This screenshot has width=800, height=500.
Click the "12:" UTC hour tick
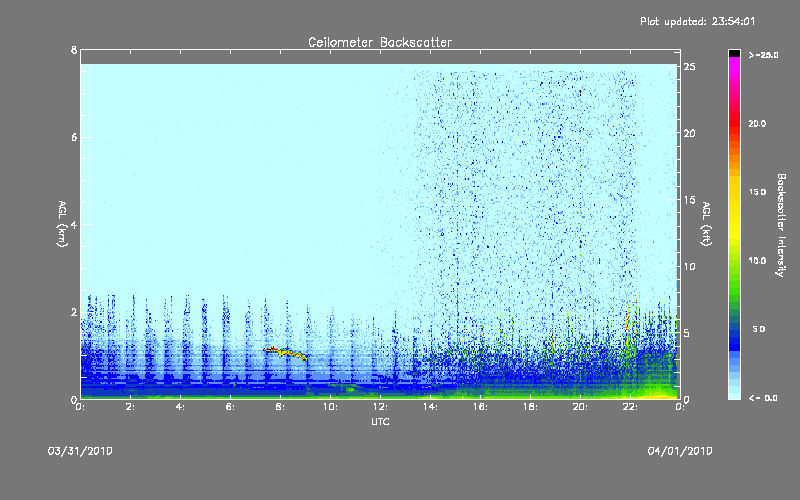380,407
